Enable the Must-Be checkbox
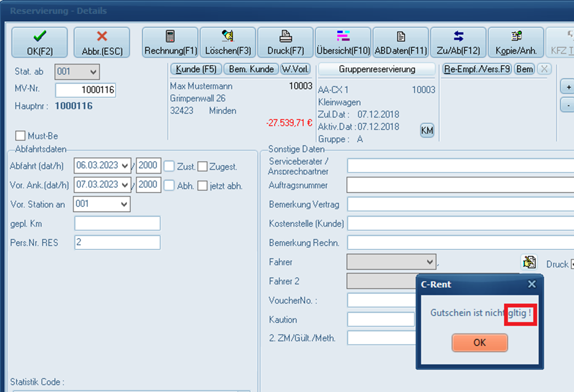 click(20, 136)
